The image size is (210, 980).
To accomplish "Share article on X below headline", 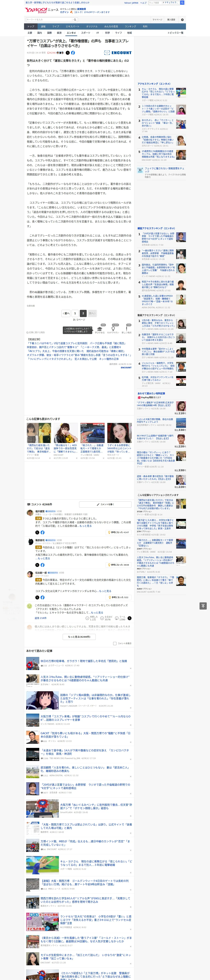I will coord(68,53).
